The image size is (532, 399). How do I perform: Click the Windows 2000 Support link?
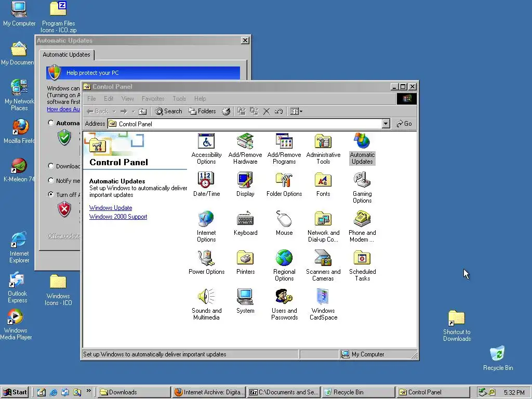pos(118,217)
